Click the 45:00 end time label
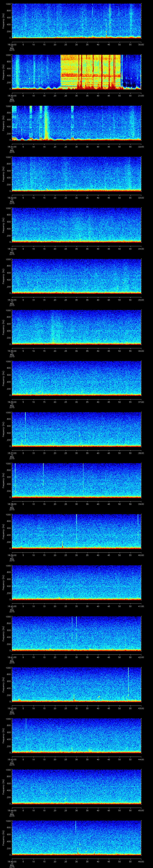This screenshot has width=153, height=868. pyautogui.click(x=141, y=810)
